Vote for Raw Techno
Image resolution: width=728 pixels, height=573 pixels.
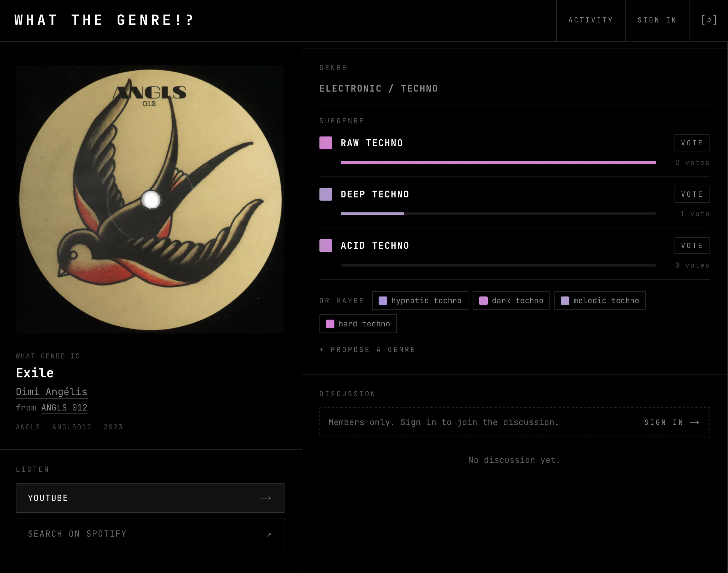692,143
